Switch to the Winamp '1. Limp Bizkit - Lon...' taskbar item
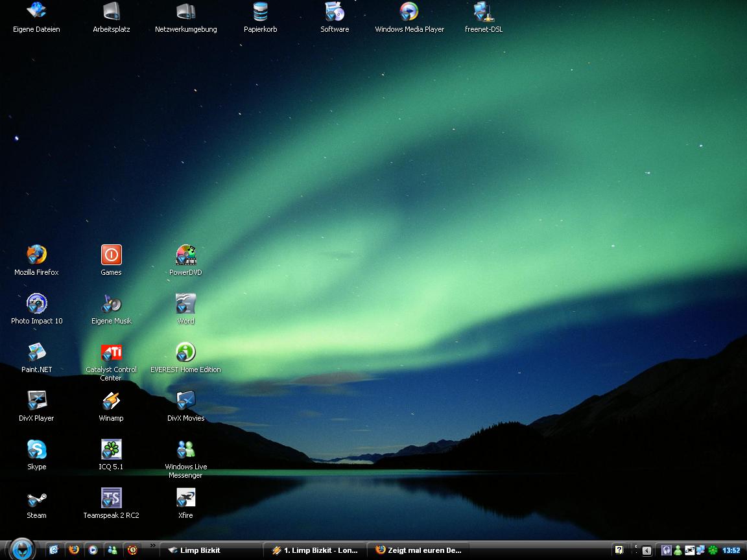The height and width of the screenshot is (560, 747). [314, 550]
